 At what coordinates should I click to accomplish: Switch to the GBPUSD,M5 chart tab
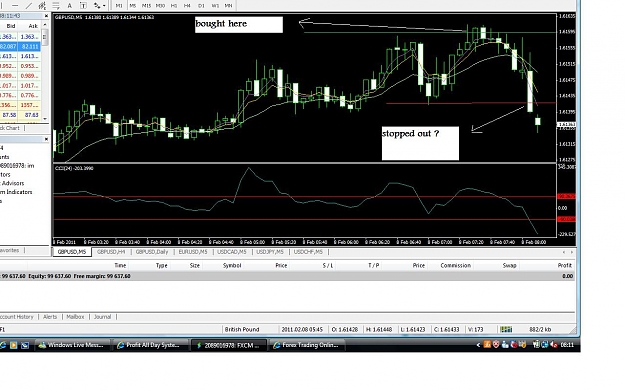72,252
